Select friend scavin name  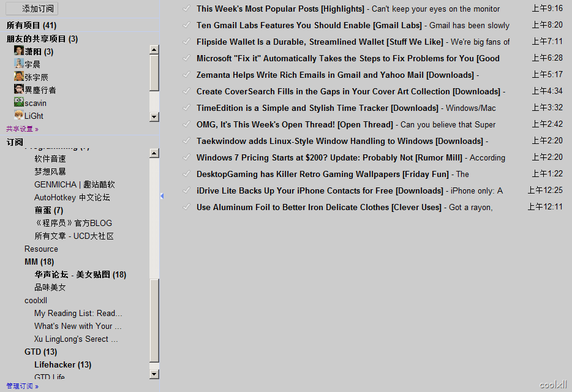pyautogui.click(x=36, y=104)
